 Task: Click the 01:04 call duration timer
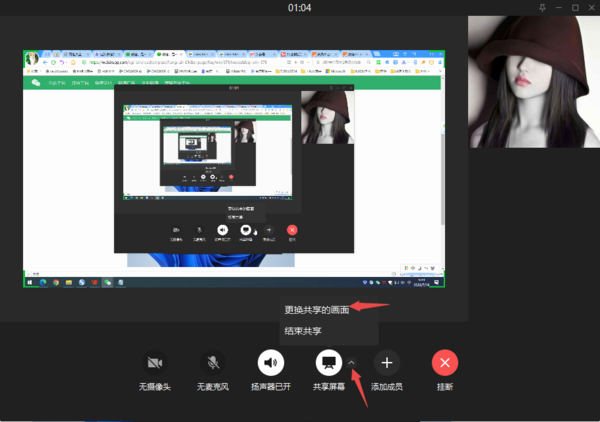pyautogui.click(x=299, y=8)
